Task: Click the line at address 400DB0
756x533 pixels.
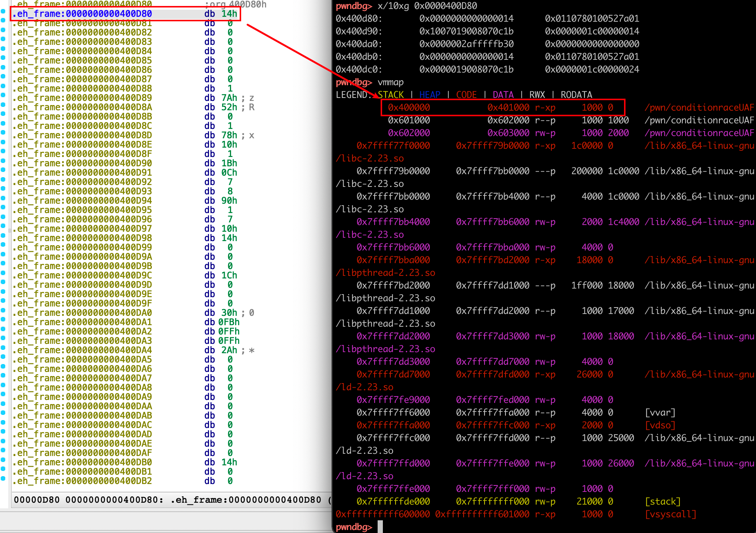Action: [x=125, y=462]
